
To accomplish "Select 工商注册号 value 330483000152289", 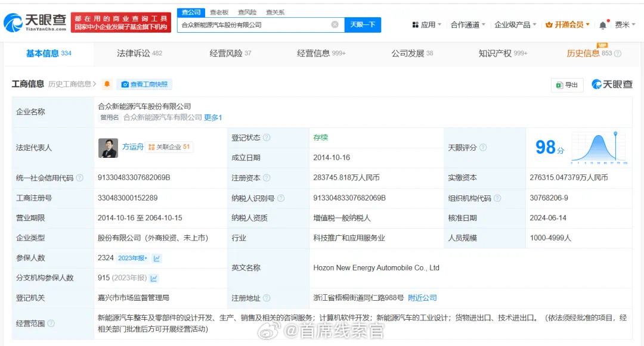I will pyautogui.click(x=128, y=198).
